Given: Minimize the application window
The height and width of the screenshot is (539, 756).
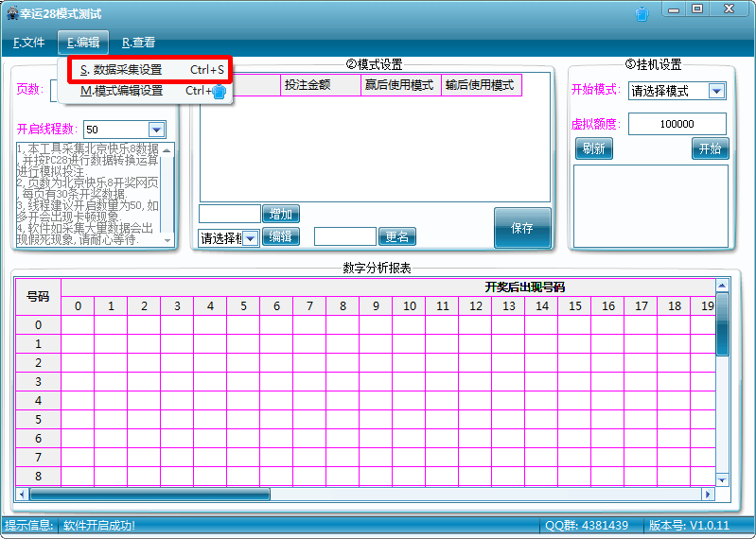Looking at the screenshot, I should tap(674, 9).
